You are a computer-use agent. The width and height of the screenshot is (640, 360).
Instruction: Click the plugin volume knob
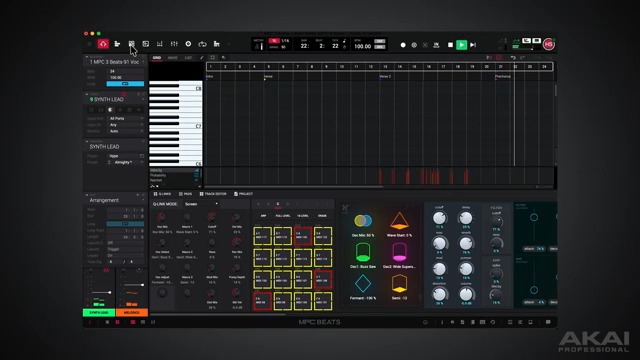(466, 294)
